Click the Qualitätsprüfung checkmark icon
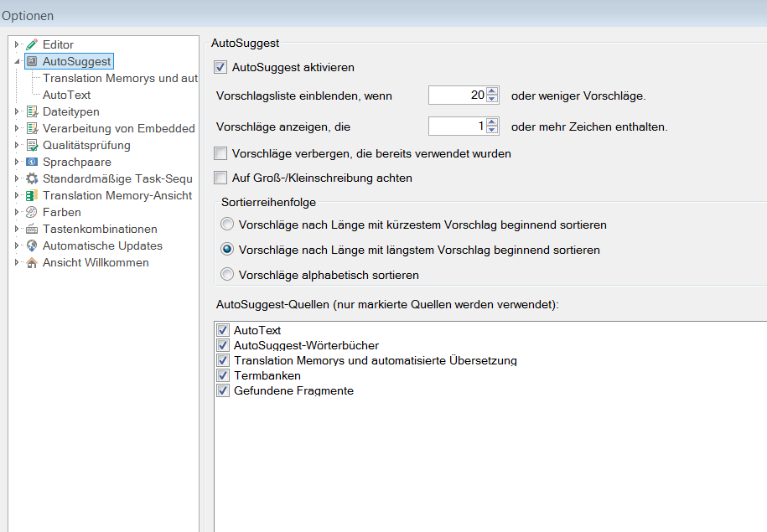The width and height of the screenshot is (767, 532). point(32,145)
